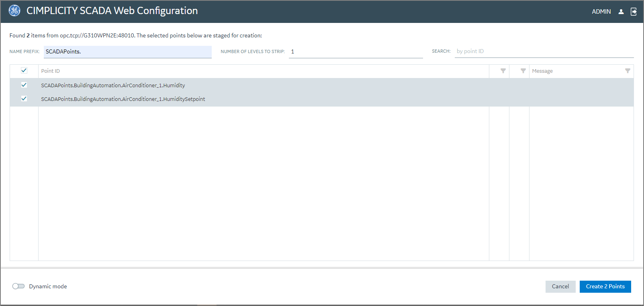Click the CIMPLICITY SCADA Web Configuration title
The image size is (644, 306).
[x=112, y=11]
